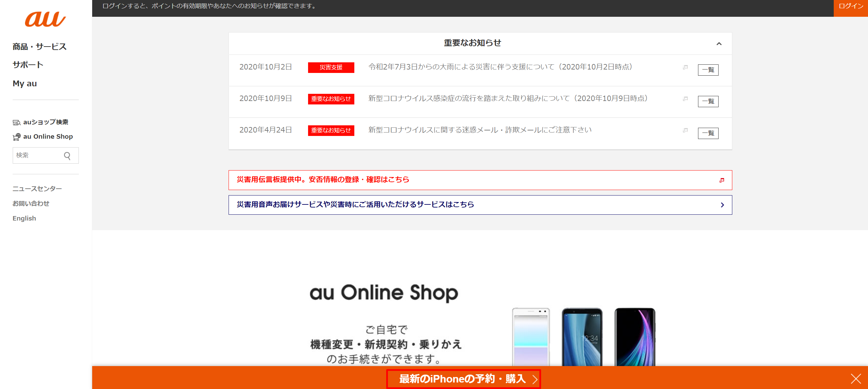Viewport: 868px width, 389px height.
Task: Open the 商品・サービス menu
Action: (x=39, y=47)
